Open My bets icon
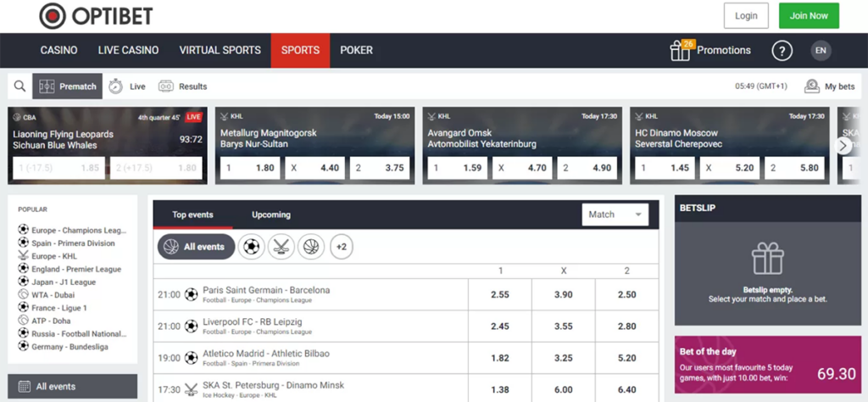Screen dimensions: 868x402 click(x=812, y=86)
